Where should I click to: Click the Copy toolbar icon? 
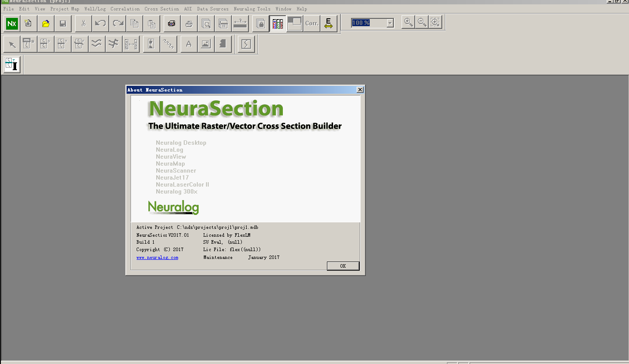tap(134, 24)
